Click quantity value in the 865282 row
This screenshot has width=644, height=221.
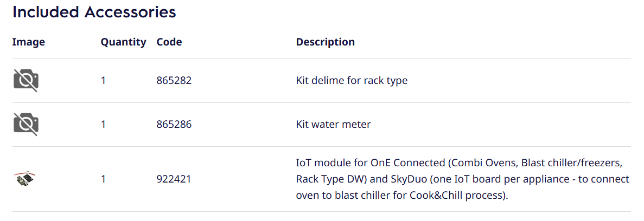click(103, 81)
